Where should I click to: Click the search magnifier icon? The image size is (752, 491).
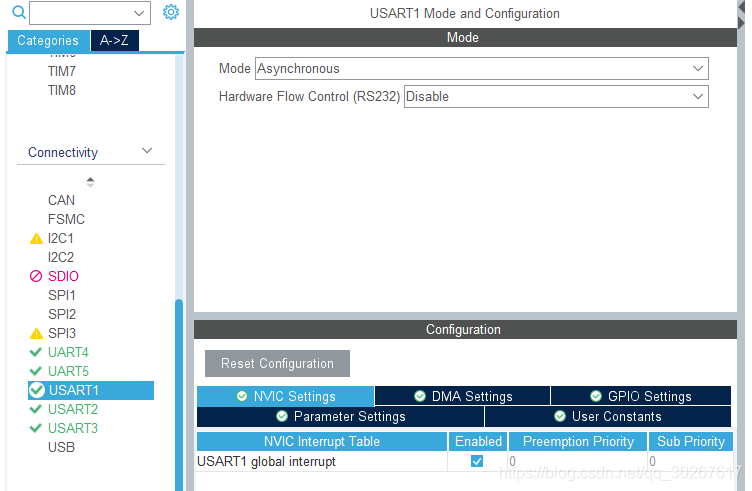tap(19, 12)
